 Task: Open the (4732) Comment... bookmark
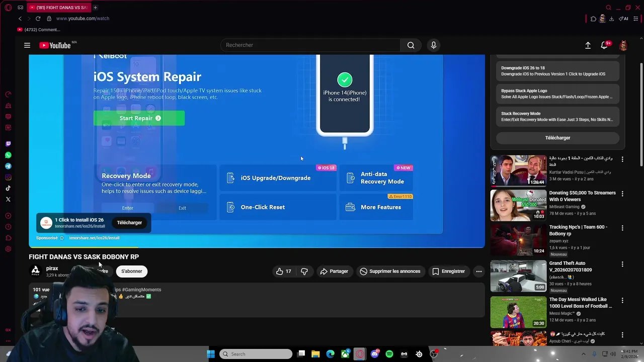39,30
